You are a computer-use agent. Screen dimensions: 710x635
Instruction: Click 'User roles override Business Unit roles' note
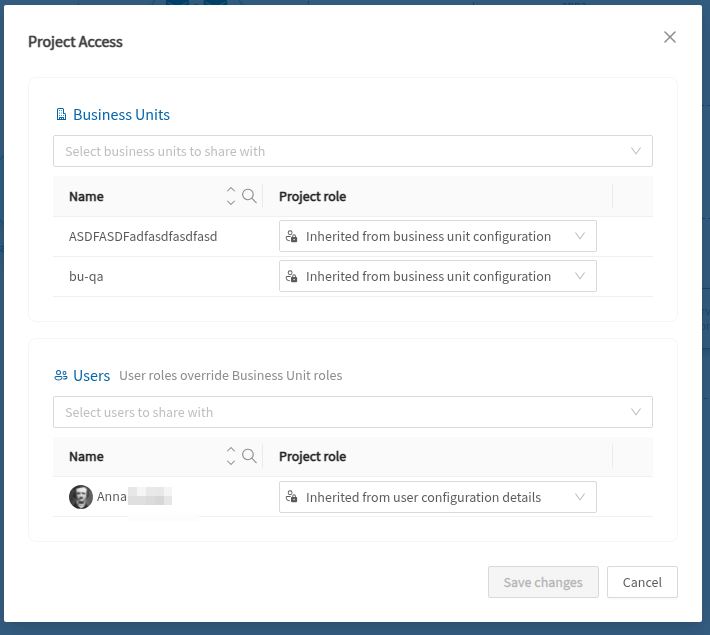(230, 375)
